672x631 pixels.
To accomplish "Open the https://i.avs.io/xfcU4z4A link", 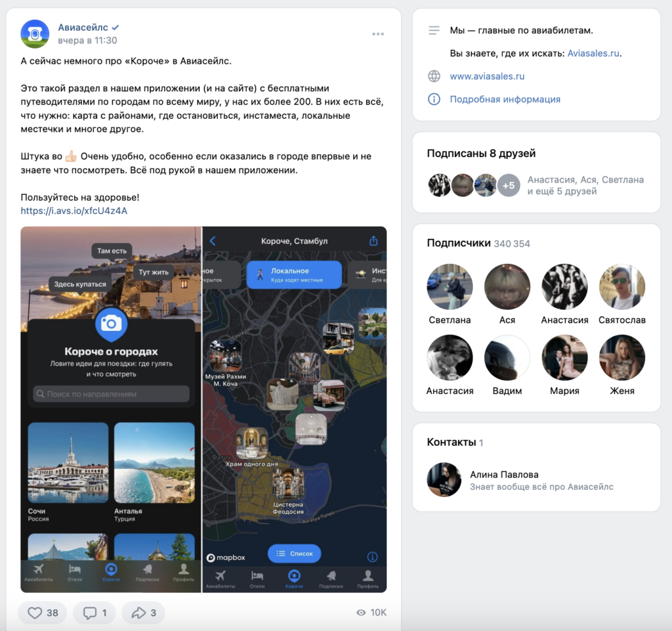I will 74,211.
